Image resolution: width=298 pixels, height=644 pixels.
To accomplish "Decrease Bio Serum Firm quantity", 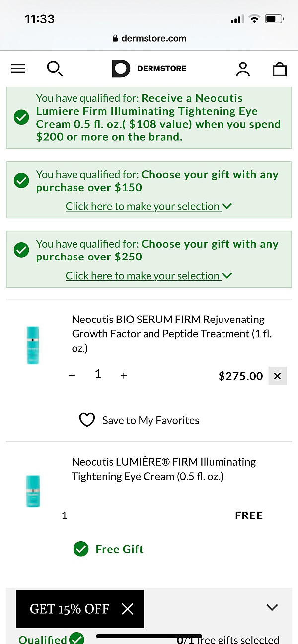I will (x=72, y=376).
